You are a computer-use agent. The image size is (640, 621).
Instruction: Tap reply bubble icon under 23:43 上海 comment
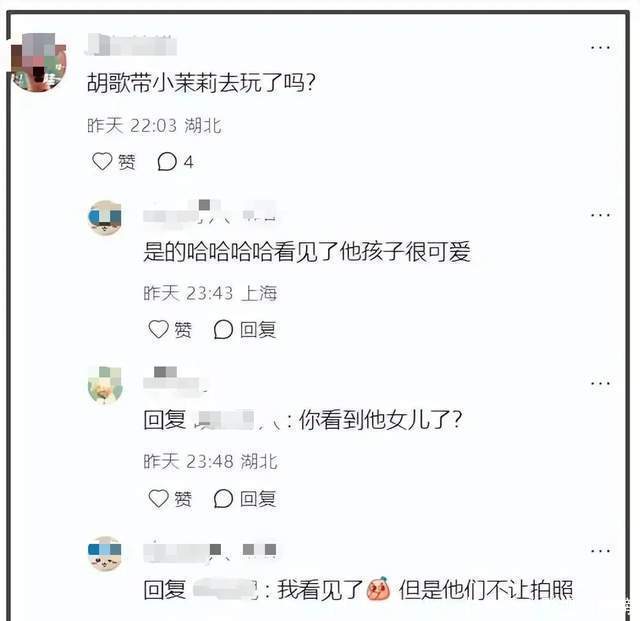tap(223, 329)
